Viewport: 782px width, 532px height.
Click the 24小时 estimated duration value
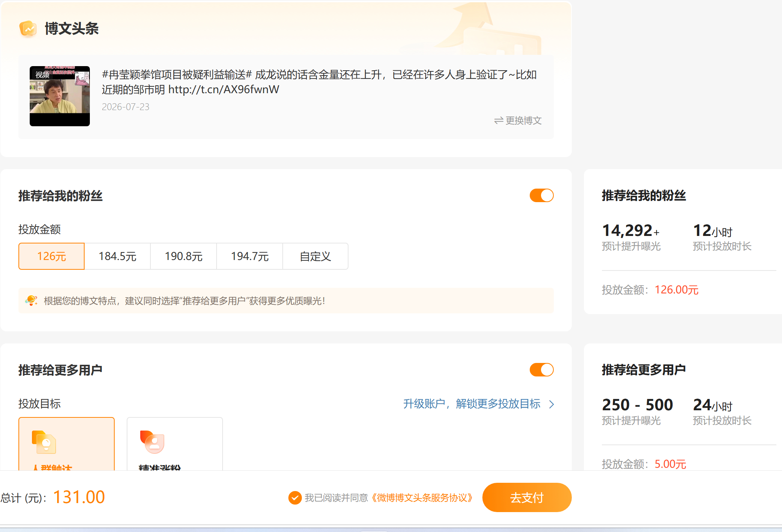click(712, 405)
